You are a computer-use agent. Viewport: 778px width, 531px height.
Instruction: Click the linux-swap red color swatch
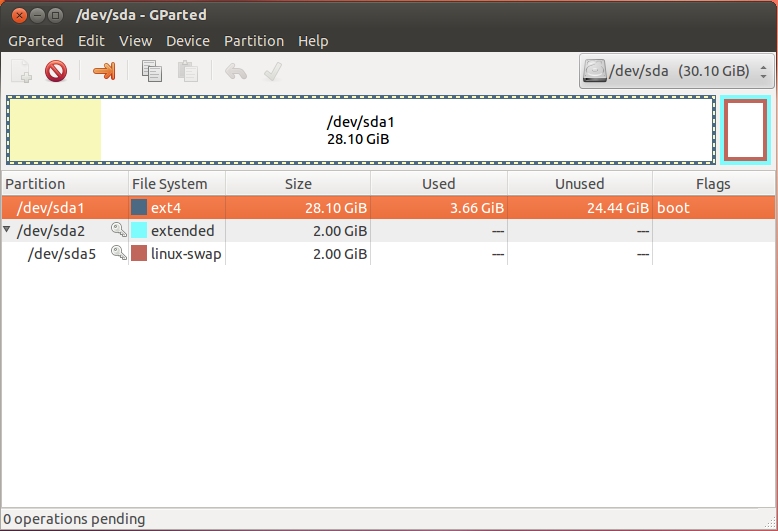[x=139, y=253]
